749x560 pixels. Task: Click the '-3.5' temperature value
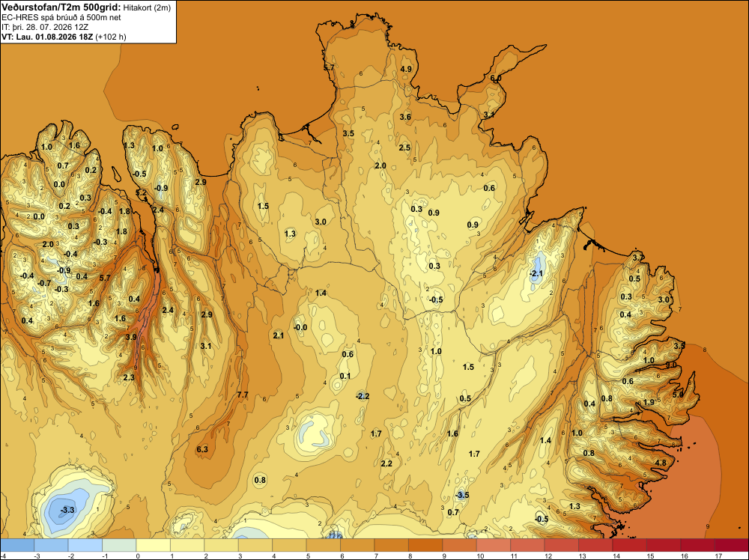pyautogui.click(x=462, y=495)
